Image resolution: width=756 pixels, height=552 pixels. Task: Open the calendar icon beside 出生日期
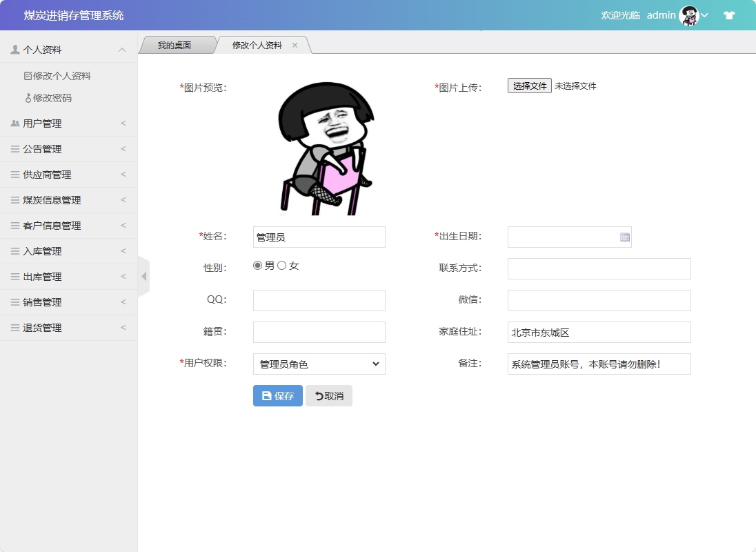[625, 237]
